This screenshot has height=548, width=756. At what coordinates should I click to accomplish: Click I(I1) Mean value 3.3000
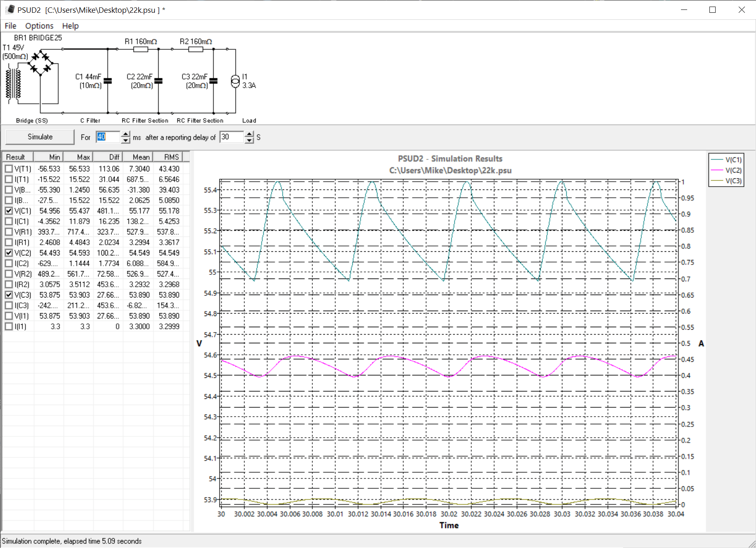click(139, 326)
